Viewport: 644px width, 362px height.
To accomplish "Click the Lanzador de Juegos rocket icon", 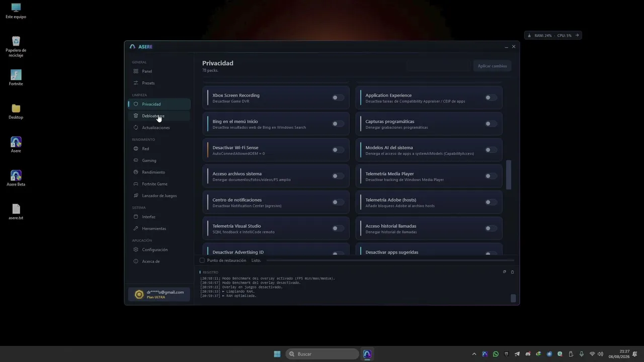I will point(136,196).
